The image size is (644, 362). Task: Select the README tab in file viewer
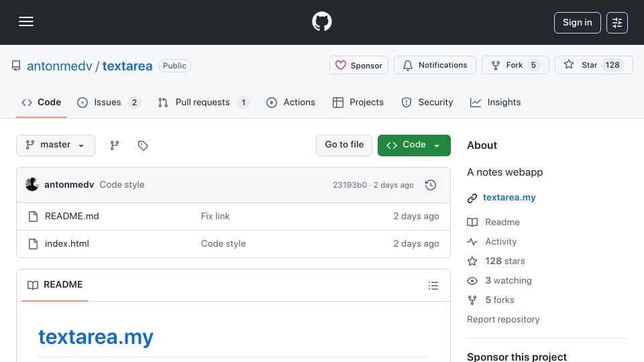coord(55,285)
